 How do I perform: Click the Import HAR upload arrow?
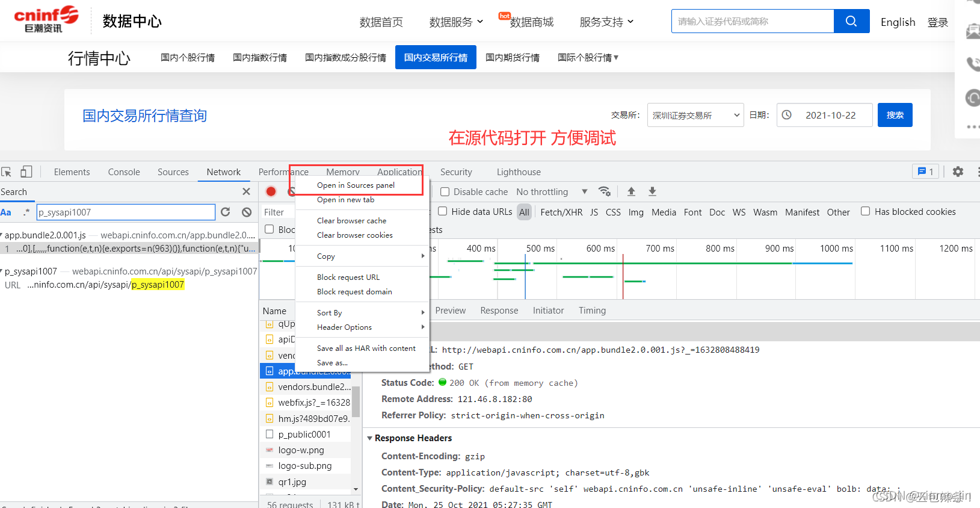click(631, 191)
